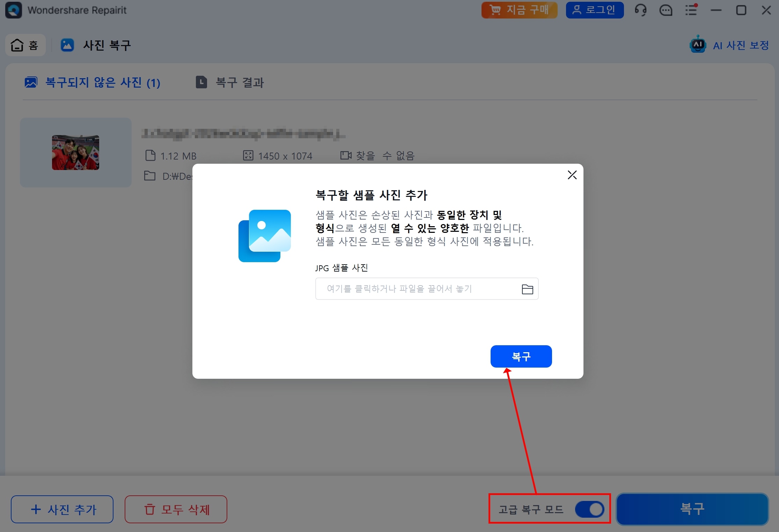Click the large 복구 button at bottom right
Image resolution: width=779 pixels, height=532 pixels.
point(692,509)
